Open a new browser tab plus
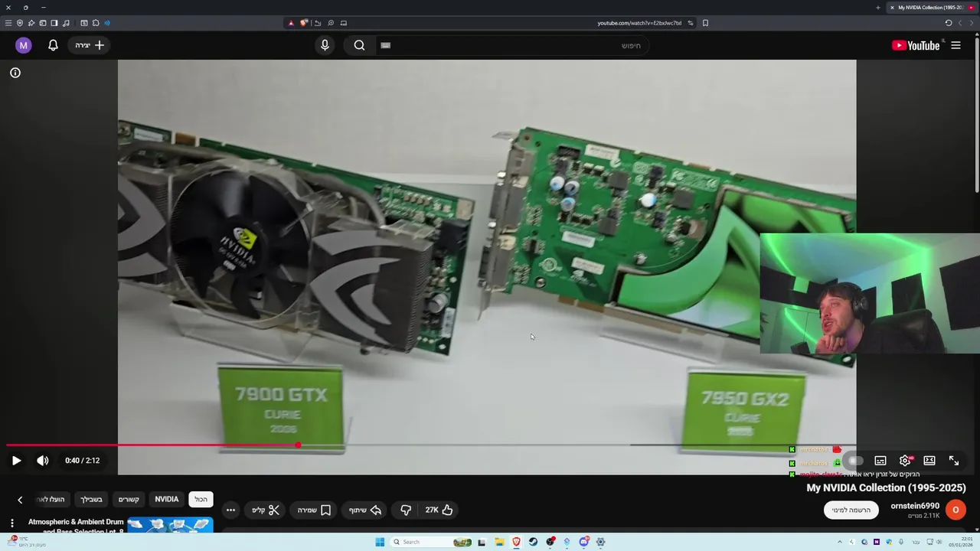This screenshot has width=980, height=551. pyautogui.click(x=878, y=8)
